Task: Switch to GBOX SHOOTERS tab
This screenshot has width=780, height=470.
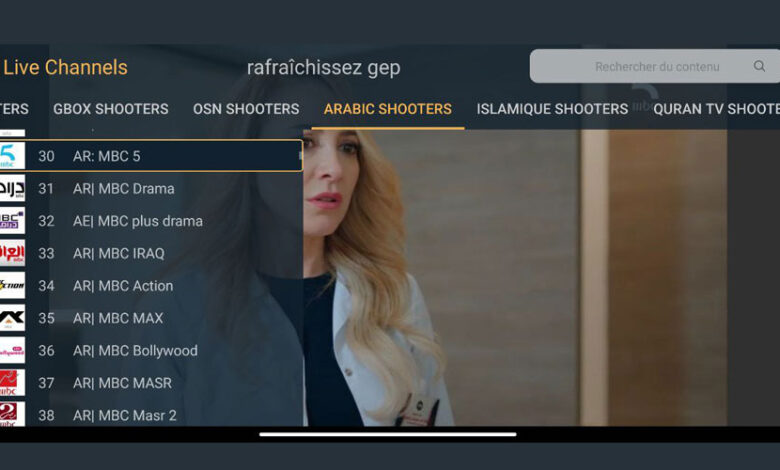Action: [111, 109]
